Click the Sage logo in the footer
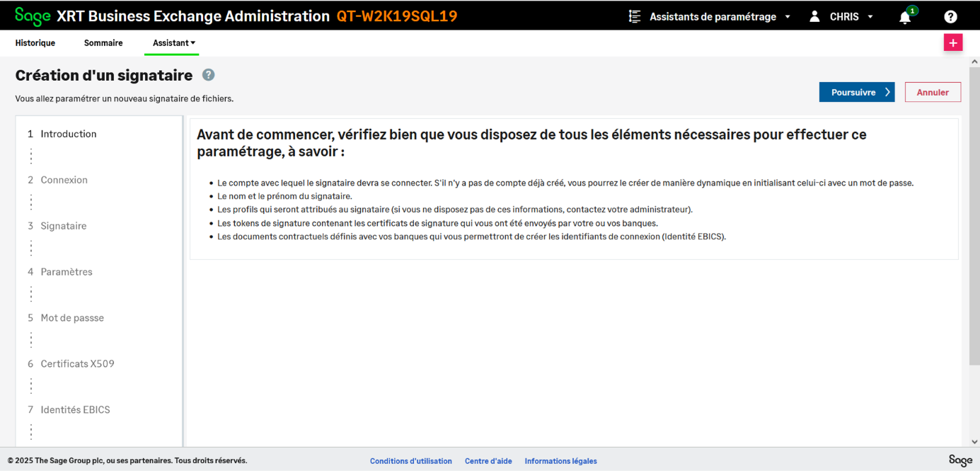The image size is (980, 471). tap(960, 460)
